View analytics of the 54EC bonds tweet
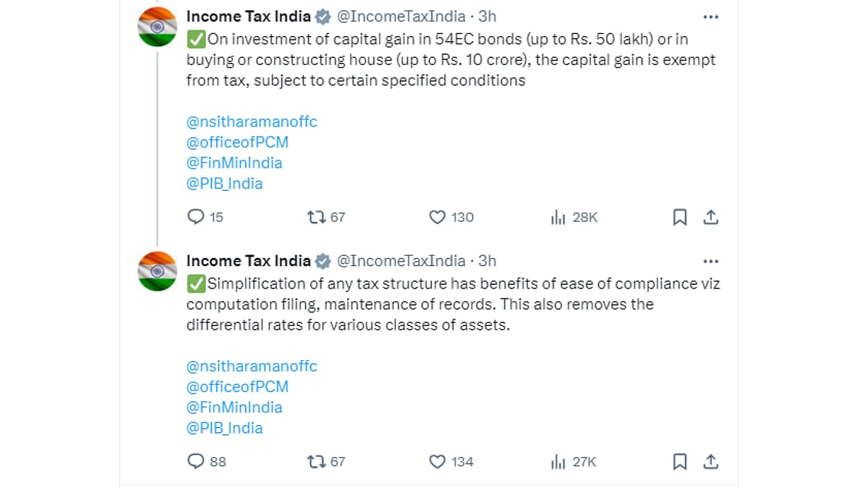Screen dimensions: 868x488 (x=558, y=217)
